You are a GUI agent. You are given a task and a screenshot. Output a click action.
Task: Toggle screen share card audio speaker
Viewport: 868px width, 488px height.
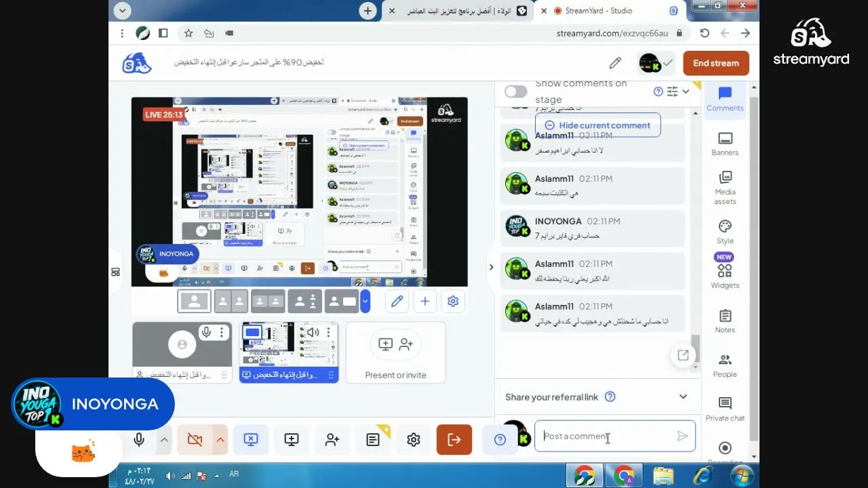point(313,332)
